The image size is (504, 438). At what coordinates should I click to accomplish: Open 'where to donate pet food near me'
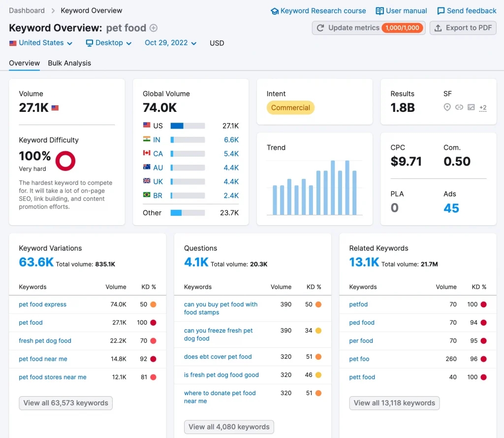point(220,397)
